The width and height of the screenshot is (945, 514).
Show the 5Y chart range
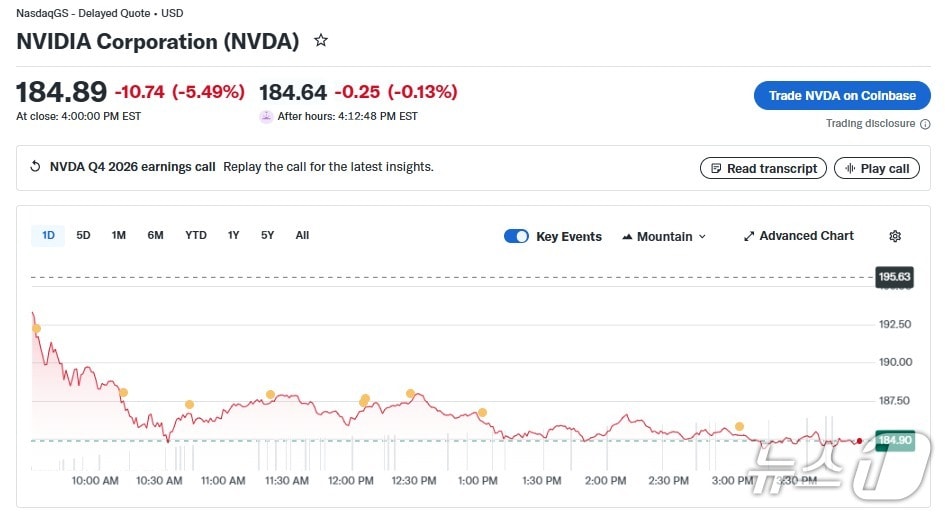[267, 235]
